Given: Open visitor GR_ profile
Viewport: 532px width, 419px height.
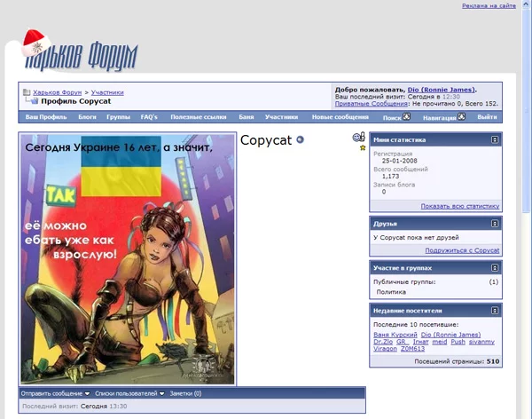Looking at the screenshot, I should coord(403,342).
